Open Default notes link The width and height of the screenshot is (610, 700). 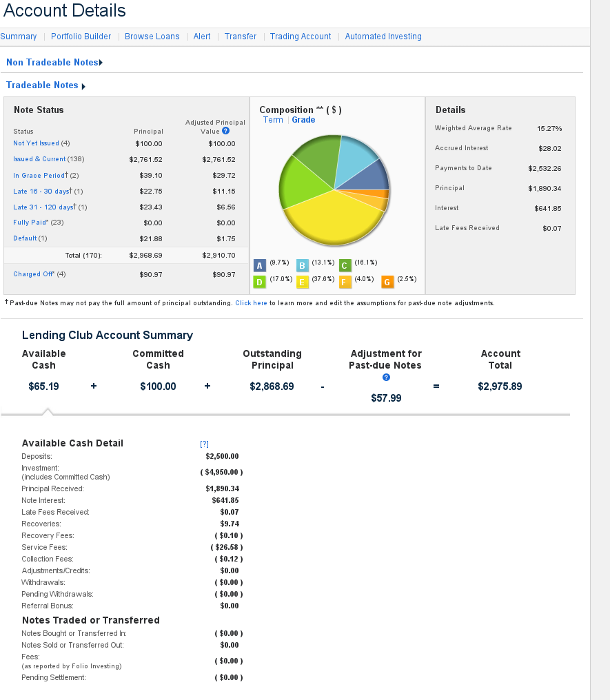(25, 238)
